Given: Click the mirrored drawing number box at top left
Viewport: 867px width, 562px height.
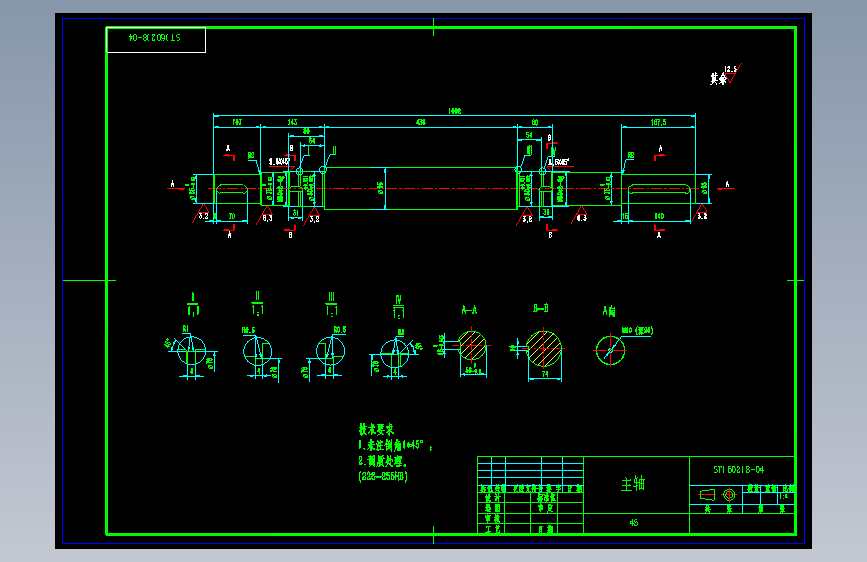Looking at the screenshot, I should coord(156,40).
